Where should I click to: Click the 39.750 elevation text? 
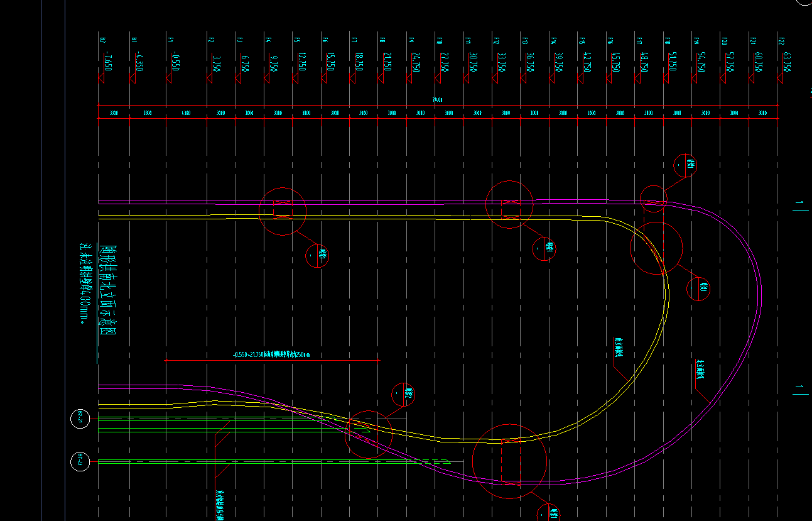coord(558,62)
